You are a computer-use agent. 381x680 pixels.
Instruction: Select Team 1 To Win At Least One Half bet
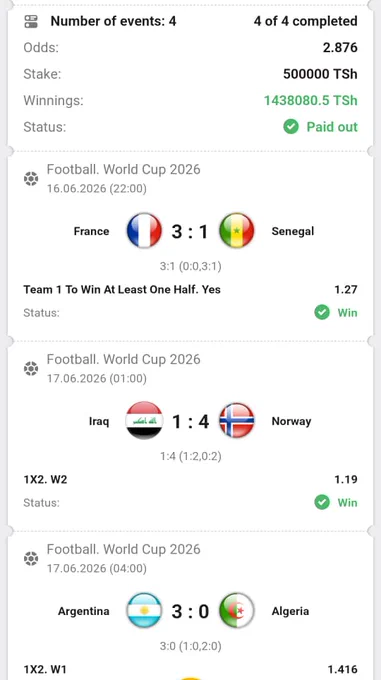pos(122,289)
